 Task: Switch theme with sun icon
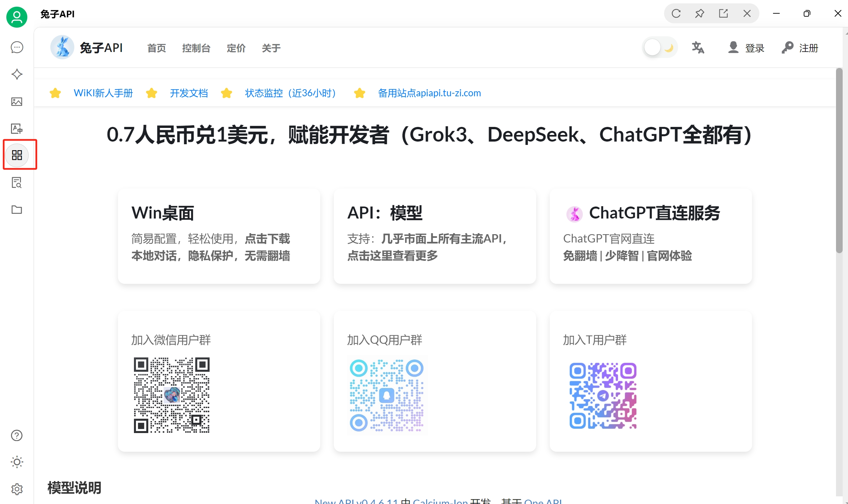17,462
